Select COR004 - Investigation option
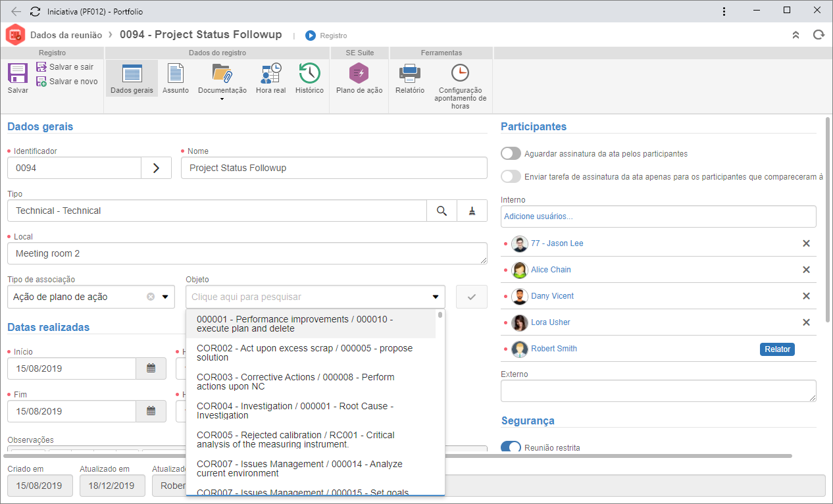Viewport: 833px width, 504px height. [x=311, y=411]
